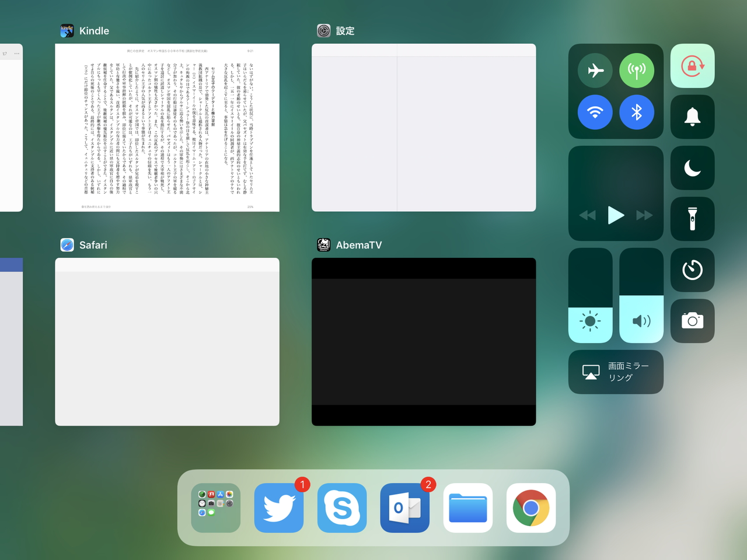Open the camera from Control Center
Viewport: 747px width, 560px height.
coord(693,321)
